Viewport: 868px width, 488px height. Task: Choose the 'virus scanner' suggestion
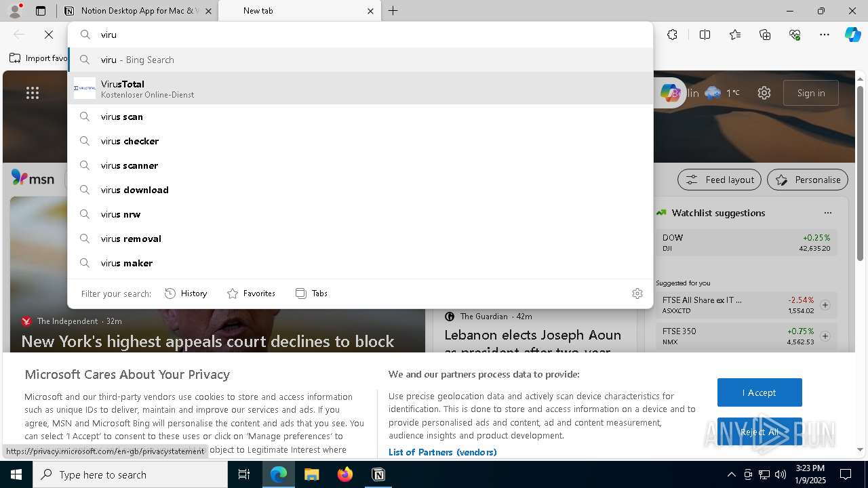tap(360, 165)
